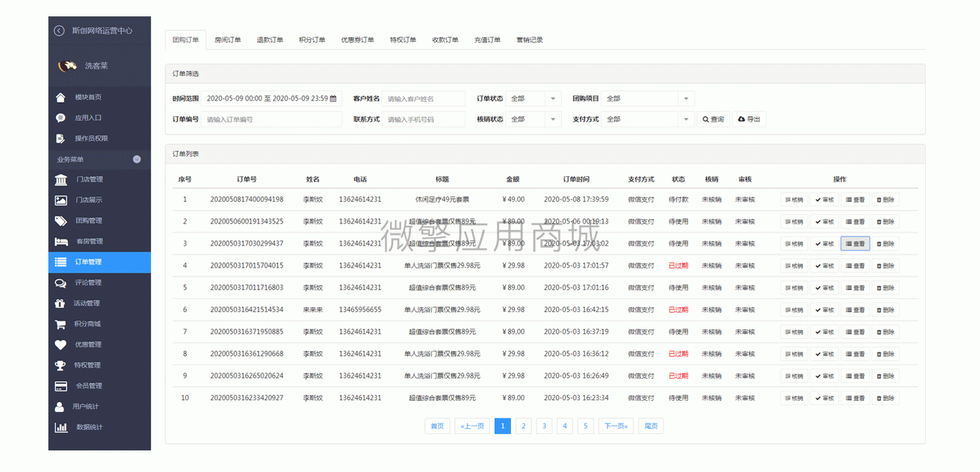980x472 pixels.
Task: Click the 订单编号 input field
Action: click(271, 120)
